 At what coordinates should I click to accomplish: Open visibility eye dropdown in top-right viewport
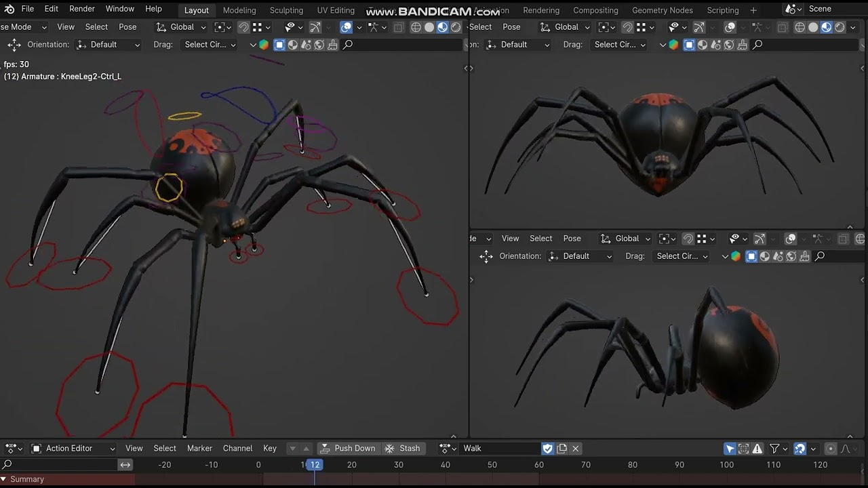click(x=677, y=27)
